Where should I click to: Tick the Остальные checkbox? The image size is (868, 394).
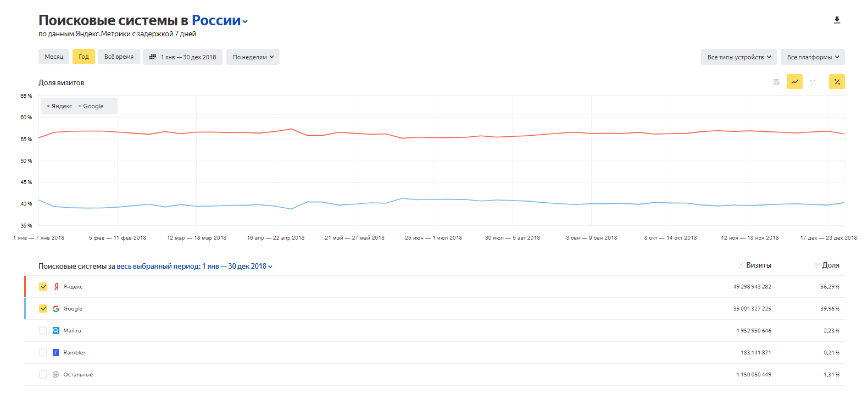coord(43,375)
